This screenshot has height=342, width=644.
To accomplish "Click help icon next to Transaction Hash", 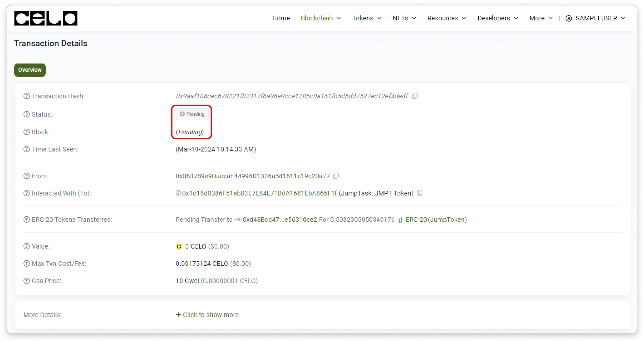I will coord(27,96).
